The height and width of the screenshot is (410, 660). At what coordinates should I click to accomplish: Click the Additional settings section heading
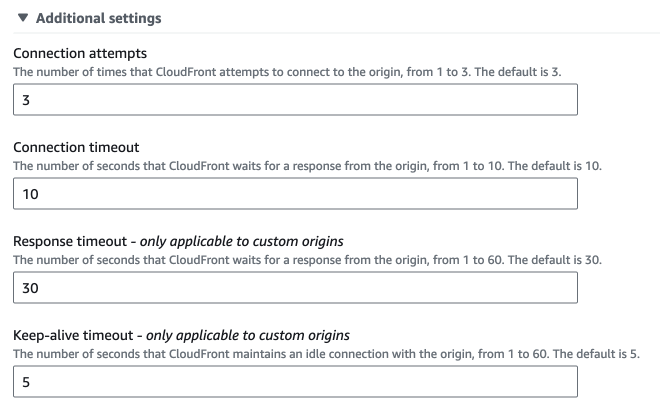98,18
